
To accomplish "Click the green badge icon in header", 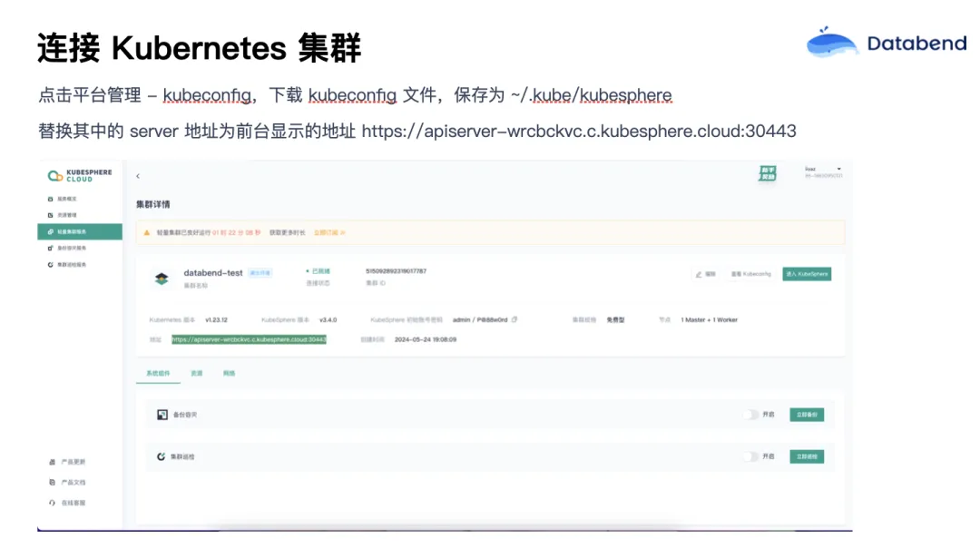I will tap(768, 173).
